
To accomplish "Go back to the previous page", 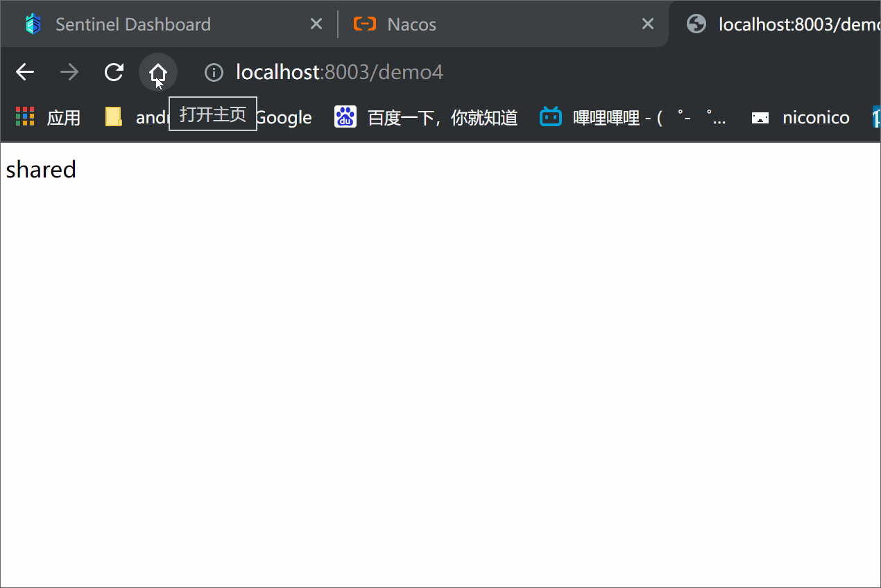I will click(25, 72).
